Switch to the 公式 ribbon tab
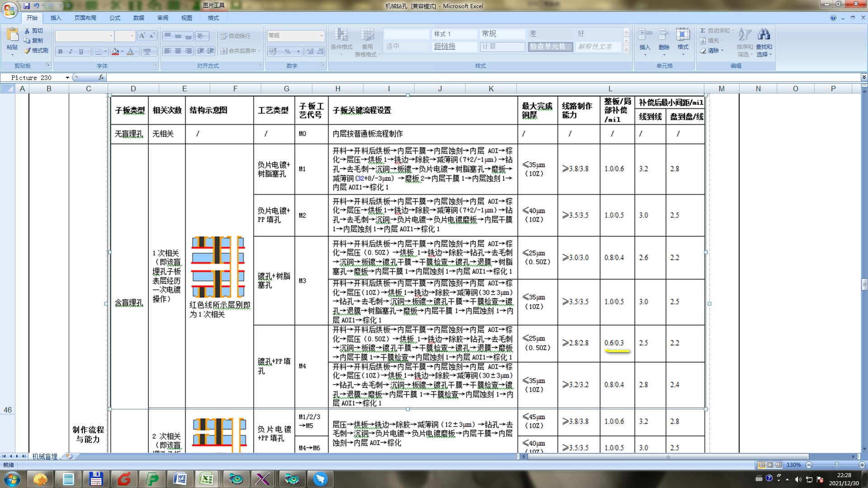Screen dimensions: 868x488 coord(115,18)
